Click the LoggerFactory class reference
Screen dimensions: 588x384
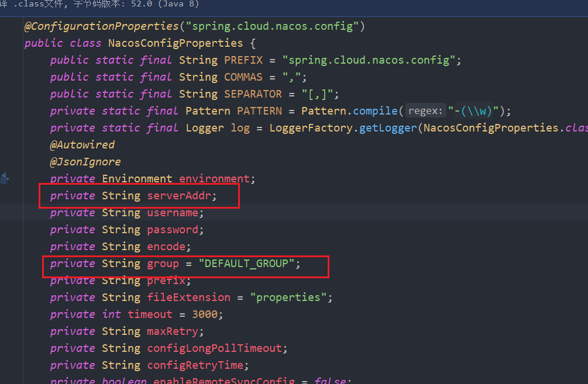[x=311, y=128]
